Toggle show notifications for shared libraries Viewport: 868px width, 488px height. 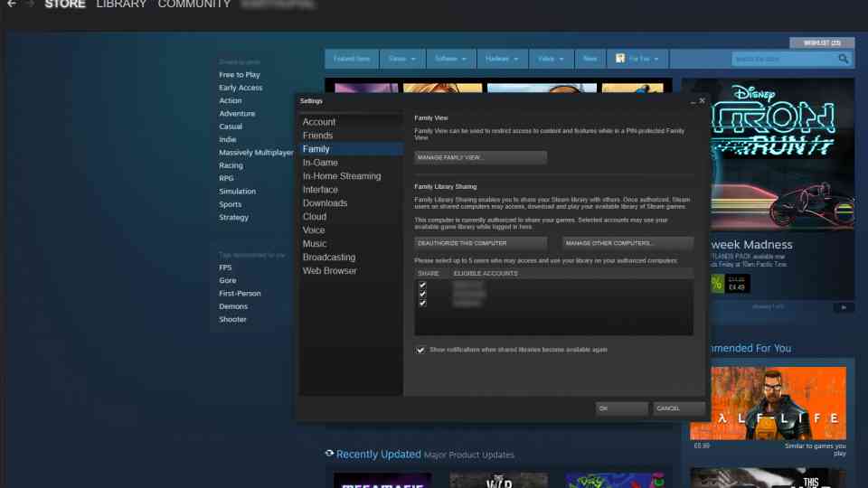[420, 350]
